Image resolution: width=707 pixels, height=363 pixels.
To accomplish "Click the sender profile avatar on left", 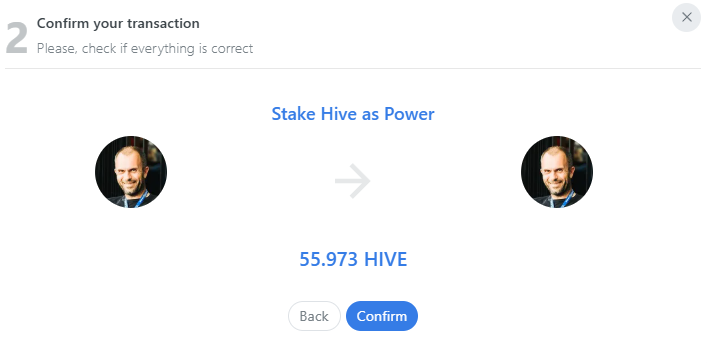I will click(x=131, y=172).
